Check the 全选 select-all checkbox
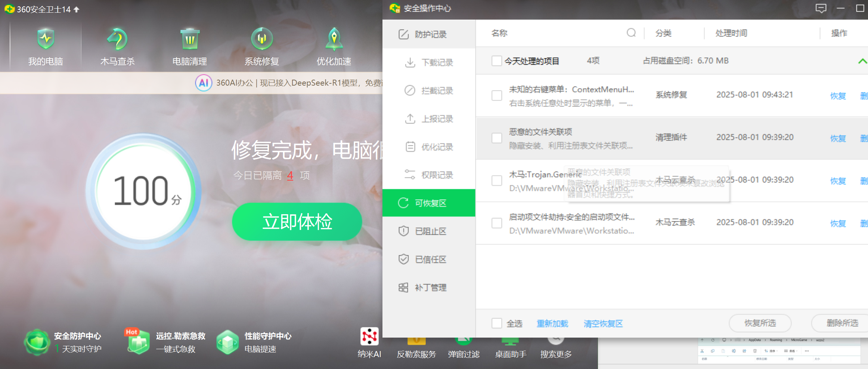The height and width of the screenshot is (369, 868). pos(497,323)
